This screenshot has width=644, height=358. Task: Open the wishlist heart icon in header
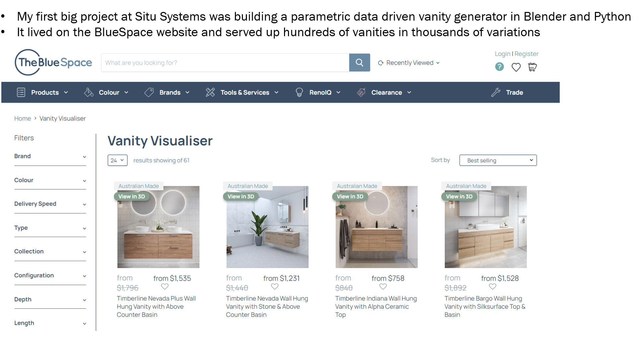pos(516,67)
